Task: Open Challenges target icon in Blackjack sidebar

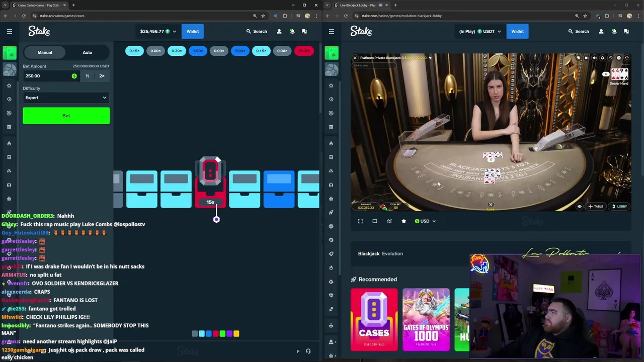Action: point(331,113)
